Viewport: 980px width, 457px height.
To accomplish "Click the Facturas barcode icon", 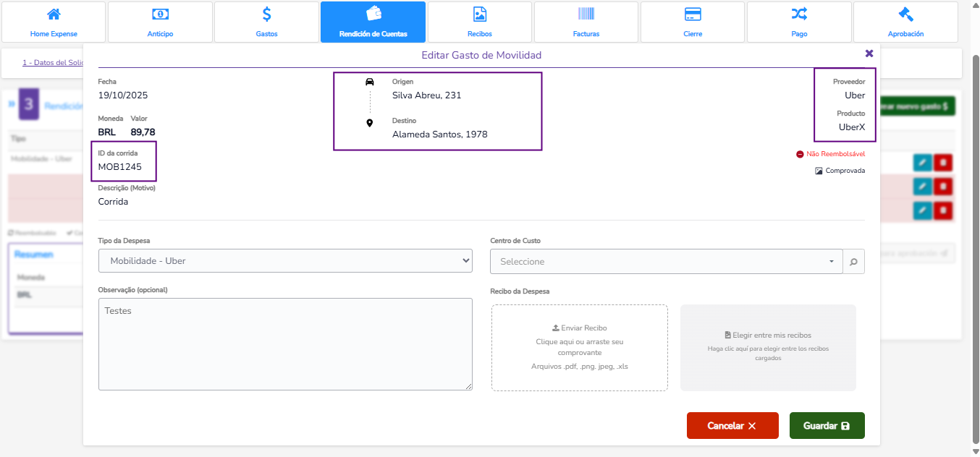I will pyautogui.click(x=586, y=14).
